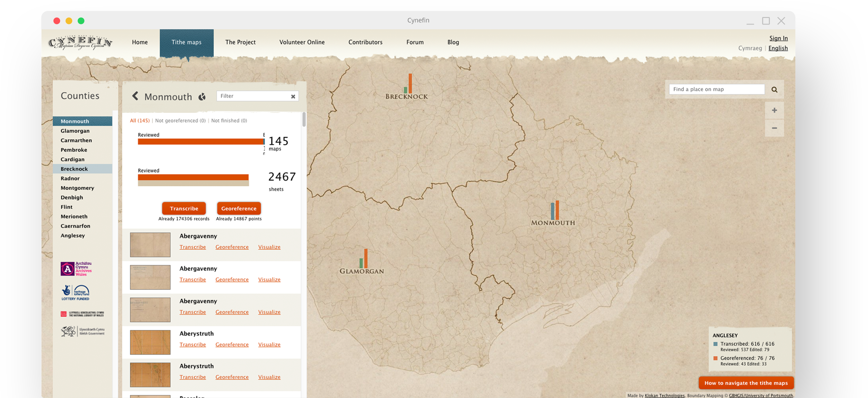The image size is (868, 398).
Task: Click Transcribe link for first Abergavenny
Action: [193, 247]
